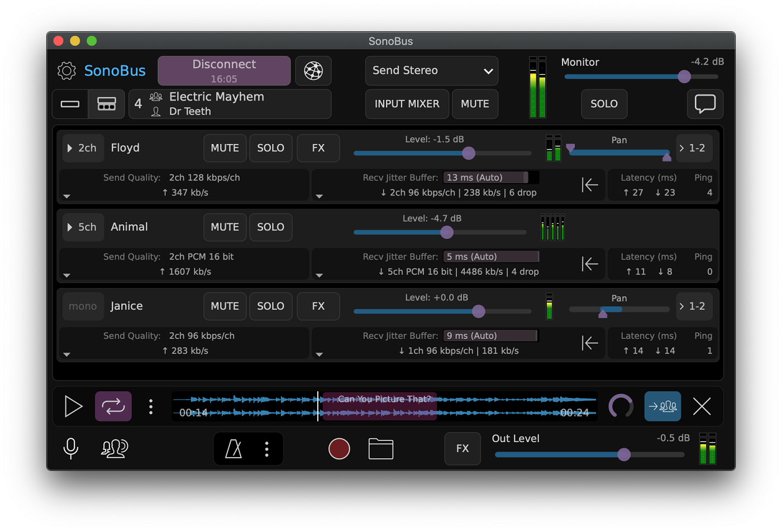Viewport: 782px width, 532px height.
Task: Disconnect from the session
Action: 223,70
